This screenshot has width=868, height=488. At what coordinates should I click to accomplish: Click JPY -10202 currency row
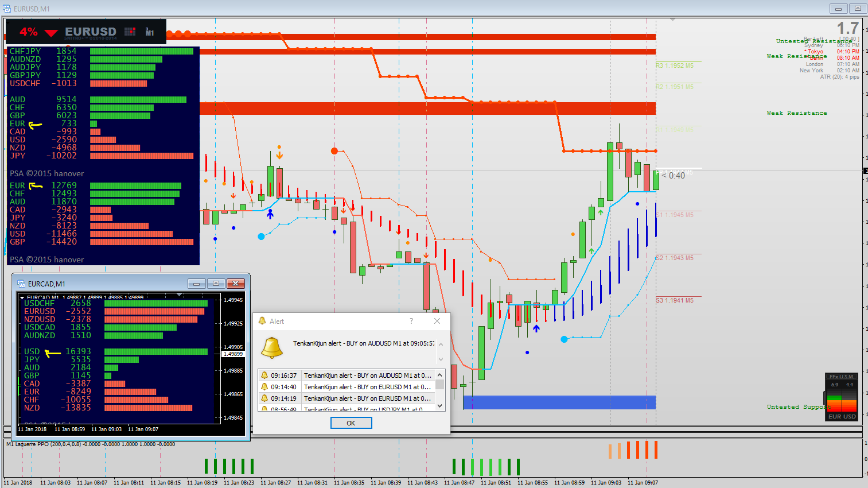point(102,156)
